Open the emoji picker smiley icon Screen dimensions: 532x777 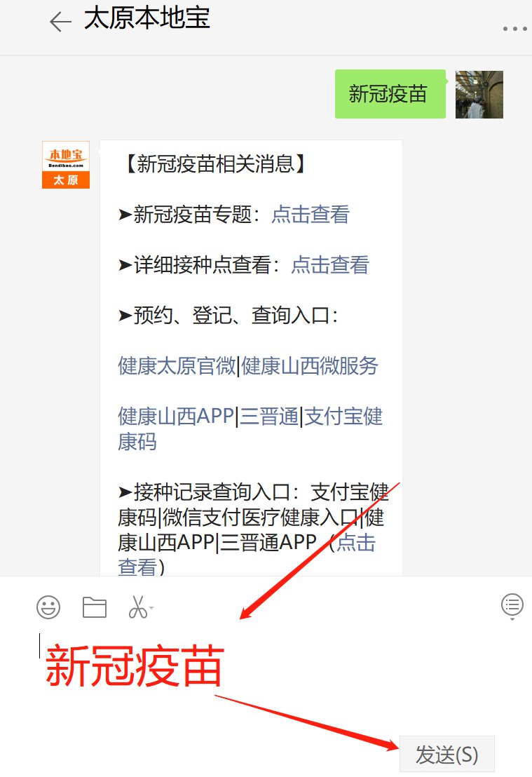(48, 607)
